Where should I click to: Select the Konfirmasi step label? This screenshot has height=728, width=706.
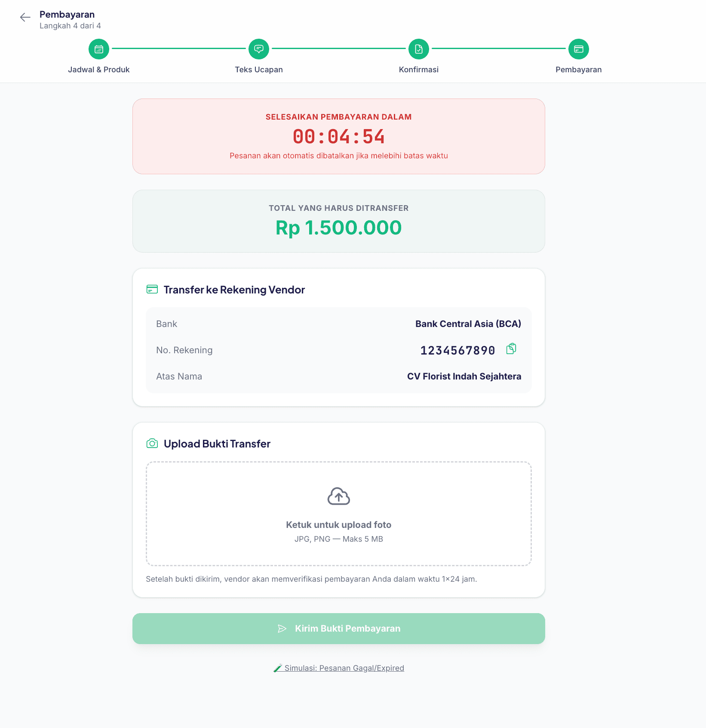419,70
